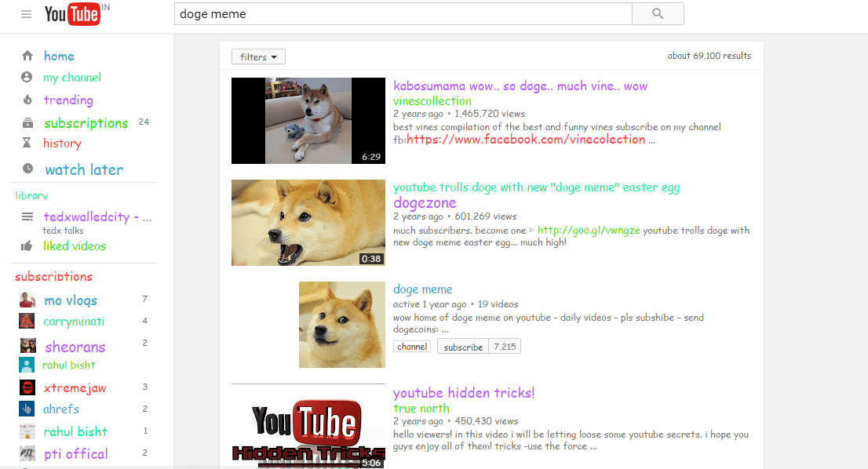This screenshot has width=868, height=469.
Task: Open the filters dropdown
Action: tap(258, 56)
